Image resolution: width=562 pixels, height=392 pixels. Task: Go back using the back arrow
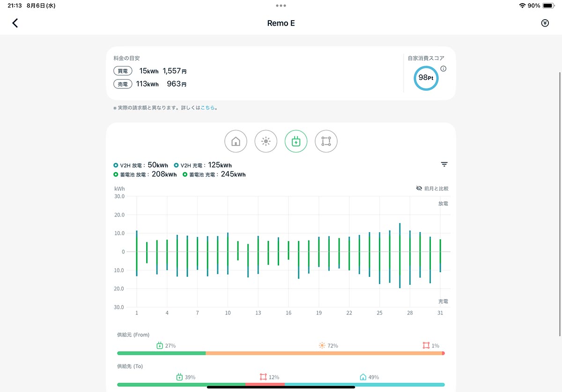coord(15,23)
